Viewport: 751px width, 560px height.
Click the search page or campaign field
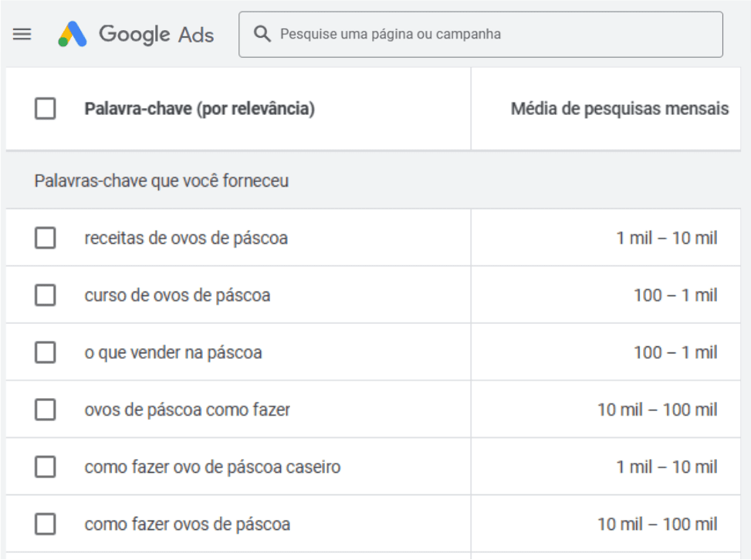pyautogui.click(x=494, y=34)
